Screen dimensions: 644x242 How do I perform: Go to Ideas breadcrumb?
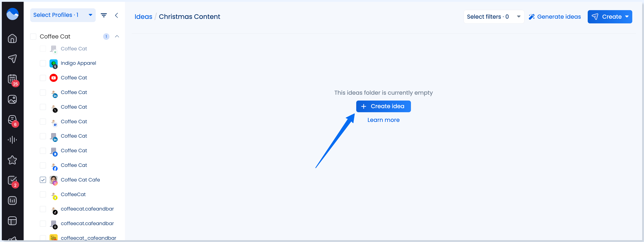point(143,17)
